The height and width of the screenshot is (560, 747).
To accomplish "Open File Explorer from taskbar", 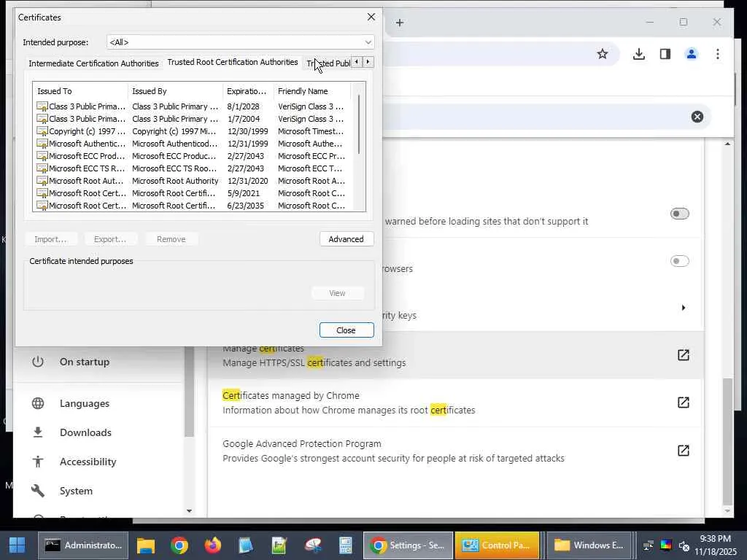I will point(146,545).
